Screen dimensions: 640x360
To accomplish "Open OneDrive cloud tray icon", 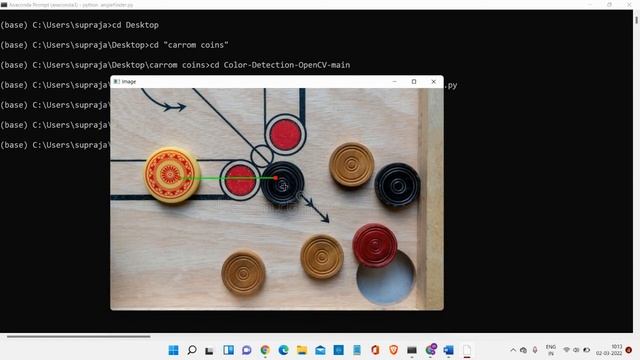I will pos(523,350).
